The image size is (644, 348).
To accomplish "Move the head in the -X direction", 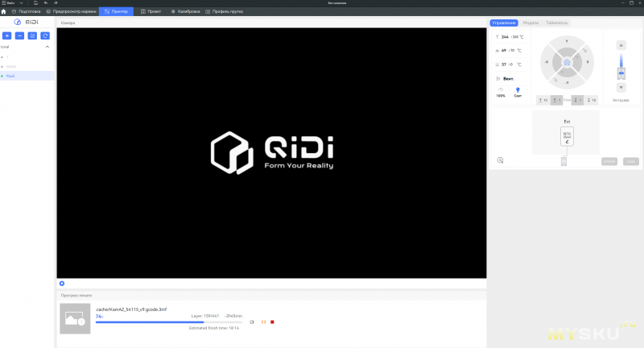I will (x=547, y=62).
